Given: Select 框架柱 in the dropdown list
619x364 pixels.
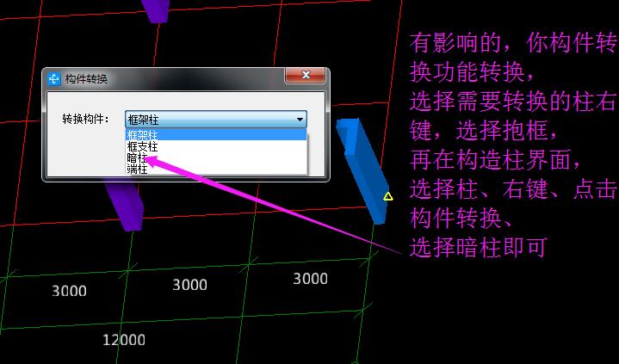Looking at the screenshot, I should point(216,134).
